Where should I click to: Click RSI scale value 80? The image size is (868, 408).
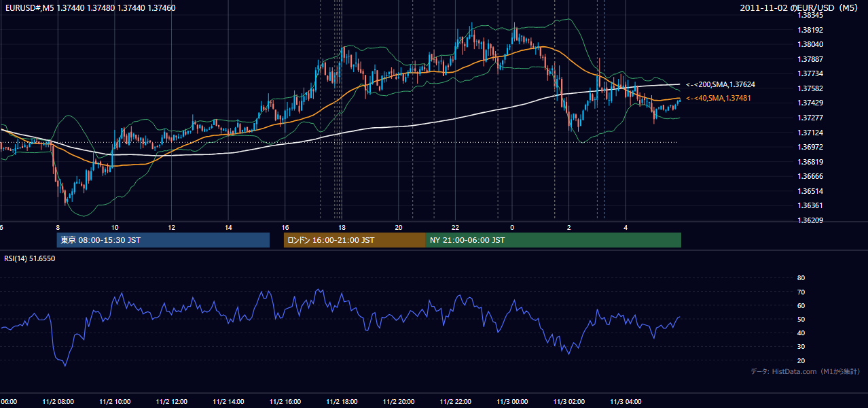(x=801, y=278)
